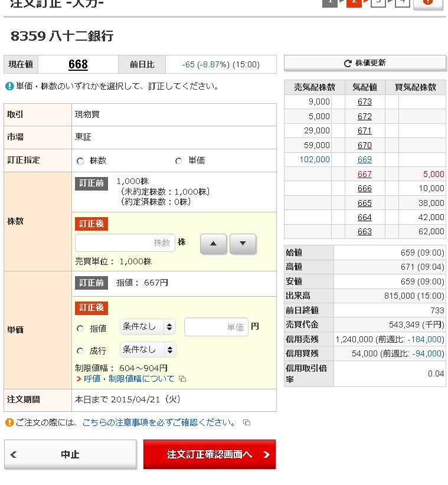This screenshot has width=448, height=485.
Task: Click the orange warning icon beside ご注文の際には
Action: point(9,422)
